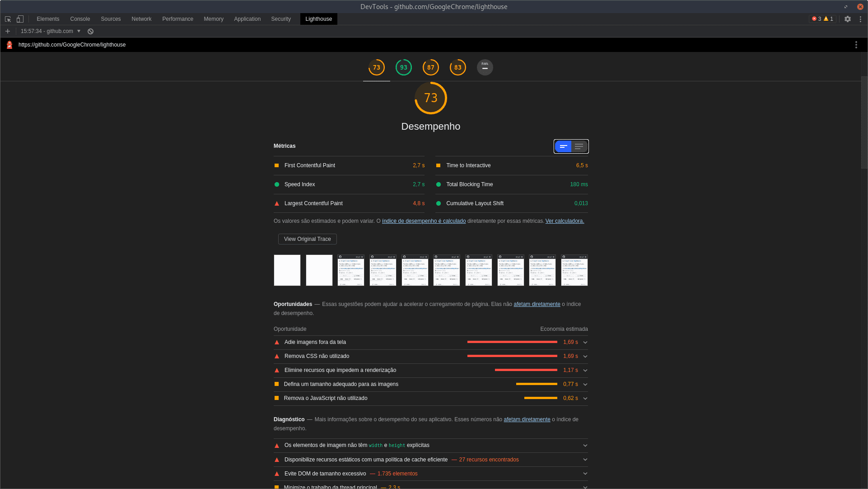Expand image width and height diagnostic

[x=431, y=445]
